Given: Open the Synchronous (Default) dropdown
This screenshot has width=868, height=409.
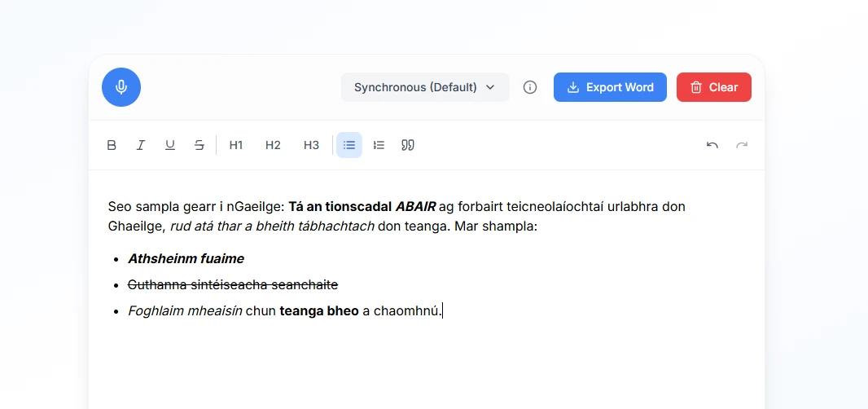Looking at the screenshot, I should click(x=415, y=87).
